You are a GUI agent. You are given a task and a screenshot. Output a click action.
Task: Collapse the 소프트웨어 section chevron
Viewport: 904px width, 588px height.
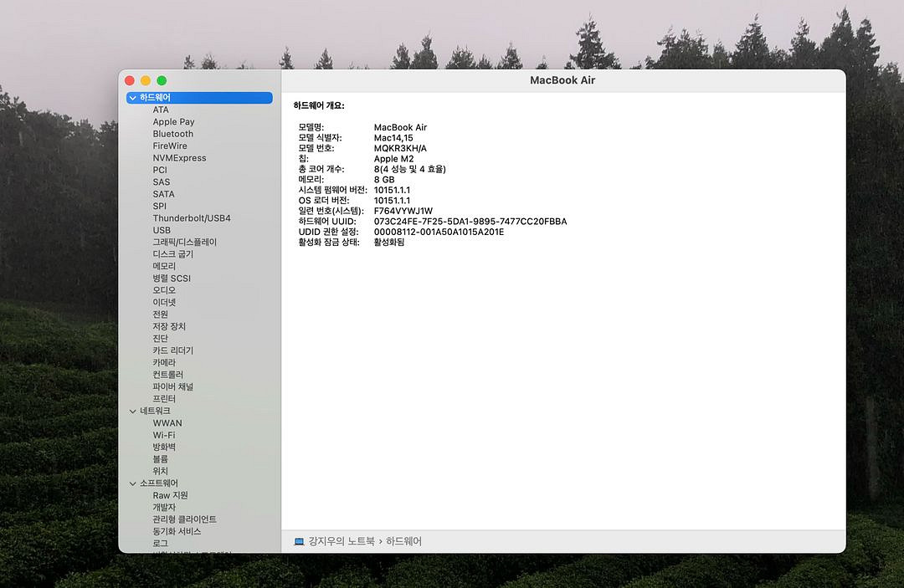[132, 483]
